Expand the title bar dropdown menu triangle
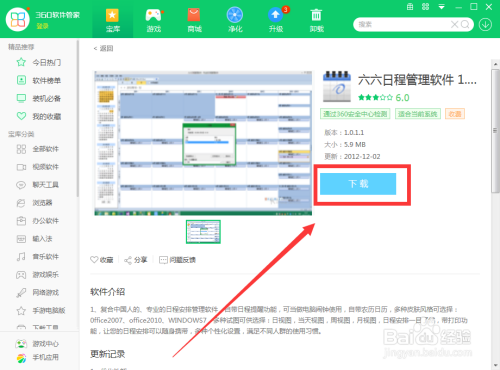 442,7
